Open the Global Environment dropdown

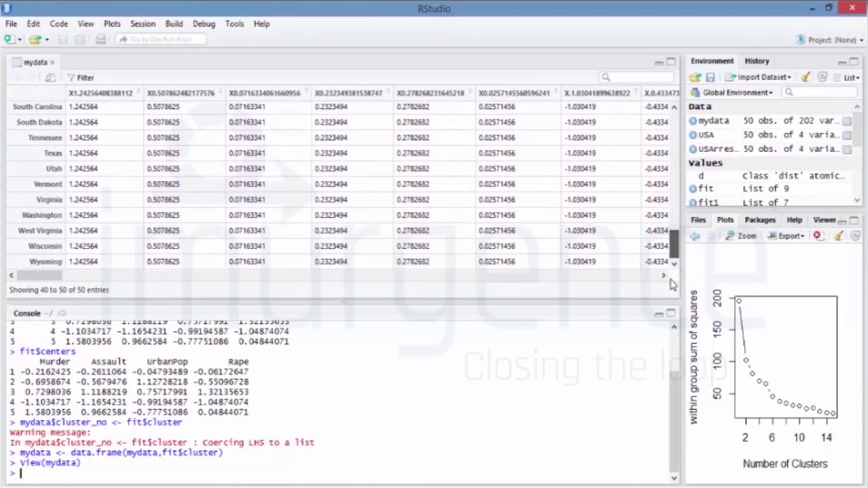(732, 92)
